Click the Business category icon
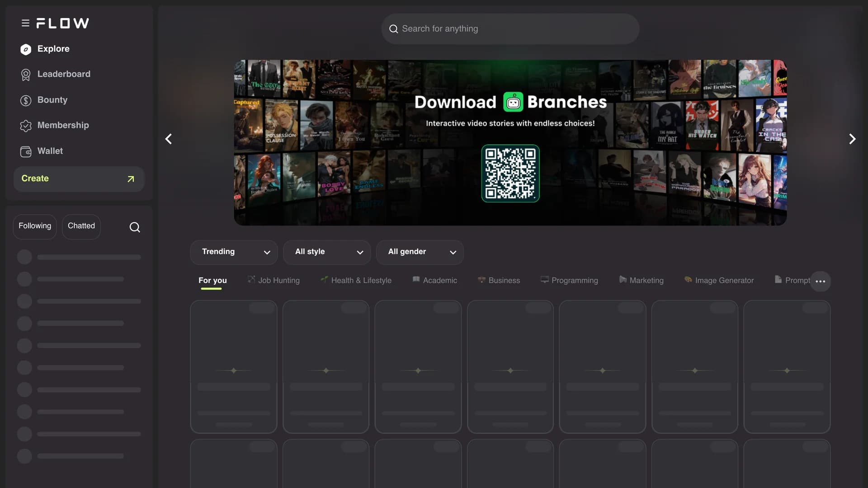This screenshot has width=868, height=488. pyautogui.click(x=481, y=280)
